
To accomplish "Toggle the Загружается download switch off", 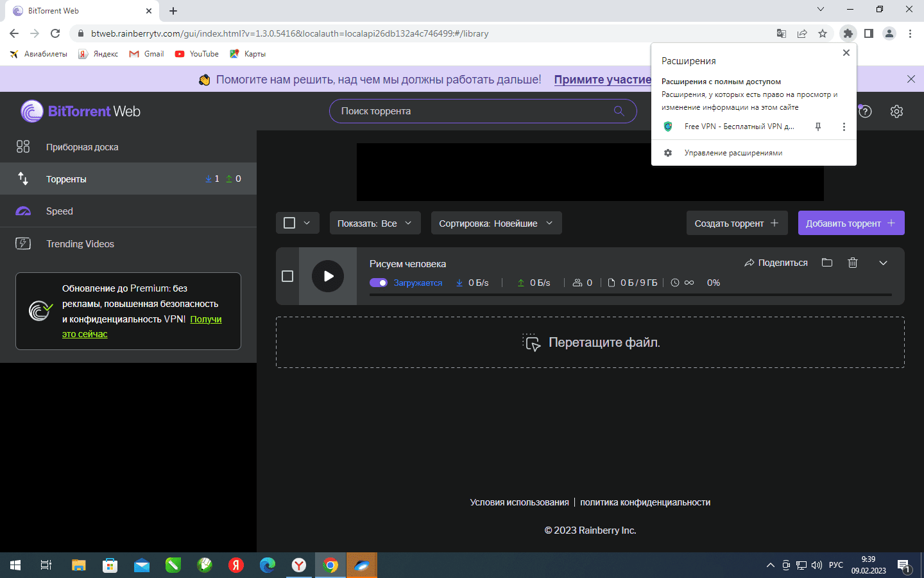I will pyautogui.click(x=379, y=283).
